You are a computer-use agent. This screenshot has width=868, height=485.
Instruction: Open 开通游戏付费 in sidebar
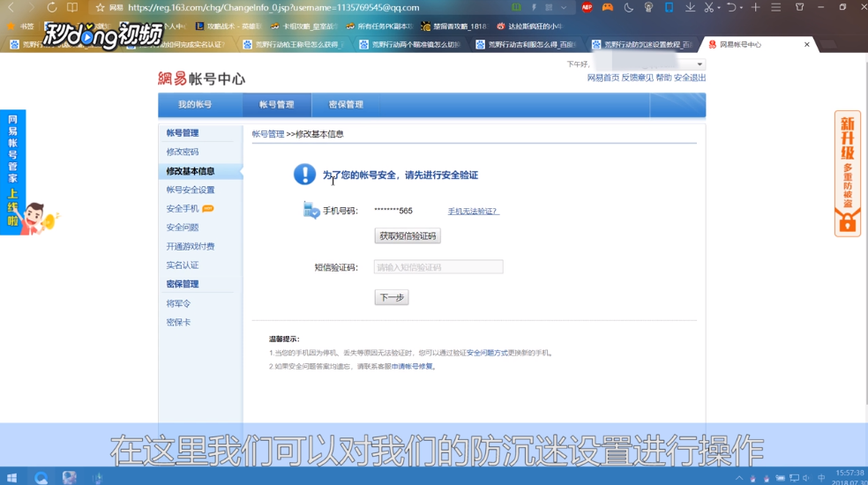tap(191, 246)
